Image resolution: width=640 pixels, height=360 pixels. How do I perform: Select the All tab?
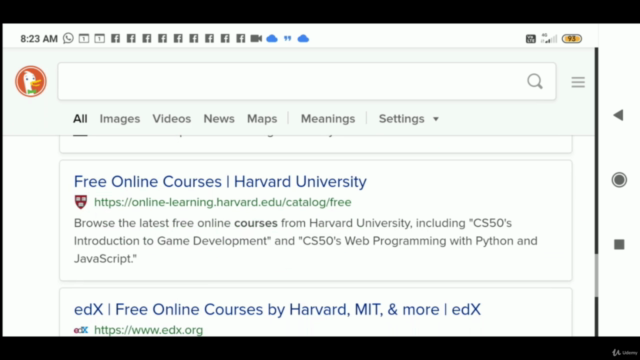click(80, 119)
